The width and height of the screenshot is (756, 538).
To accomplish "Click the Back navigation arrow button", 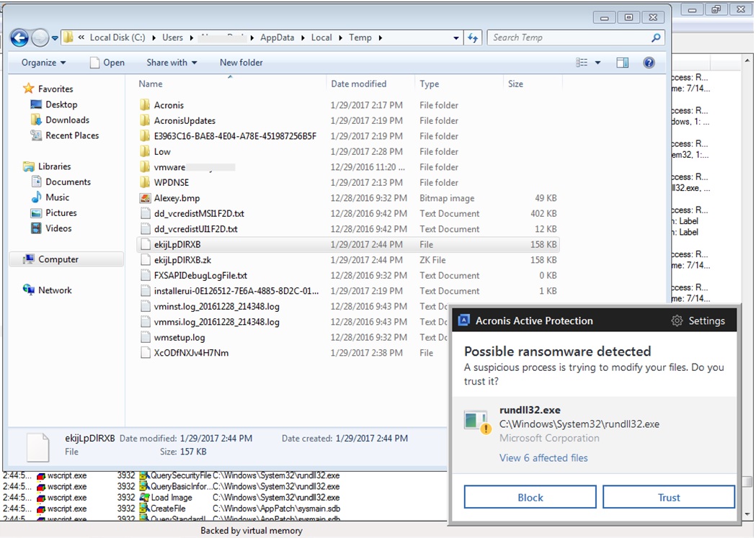I will pos(19,38).
